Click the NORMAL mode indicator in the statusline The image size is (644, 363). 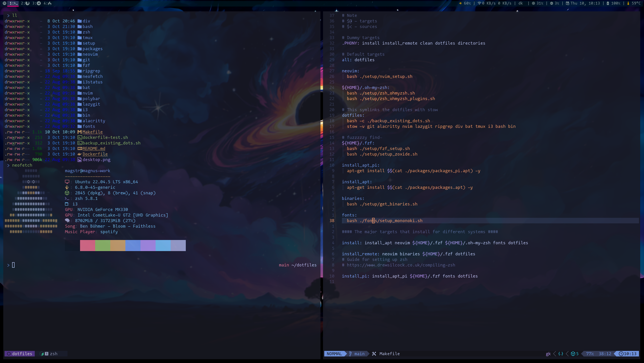click(334, 354)
